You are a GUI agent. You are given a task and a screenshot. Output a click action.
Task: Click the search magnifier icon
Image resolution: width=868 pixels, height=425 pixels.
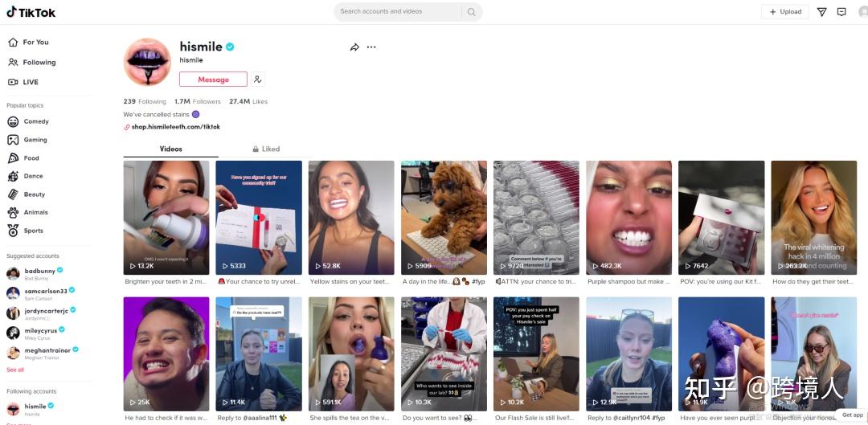[x=471, y=11]
